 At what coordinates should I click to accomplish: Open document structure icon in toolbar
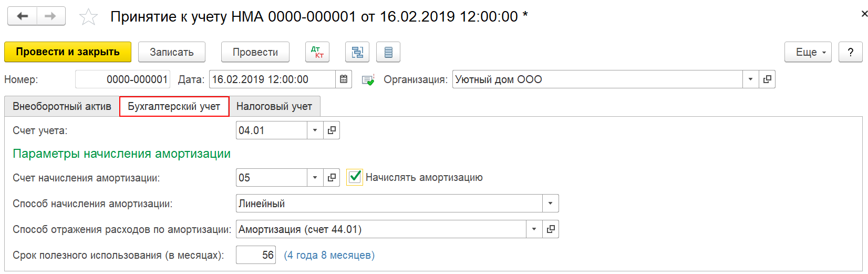(357, 52)
